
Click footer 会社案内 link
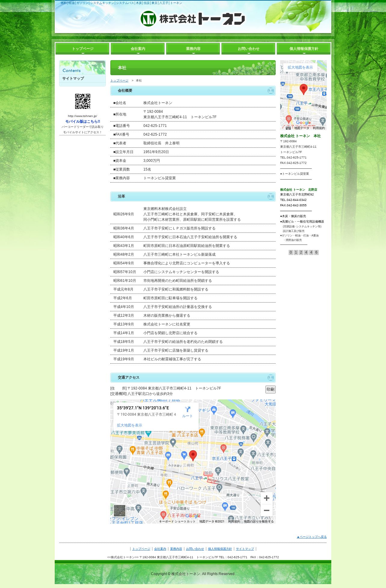[x=160, y=549]
